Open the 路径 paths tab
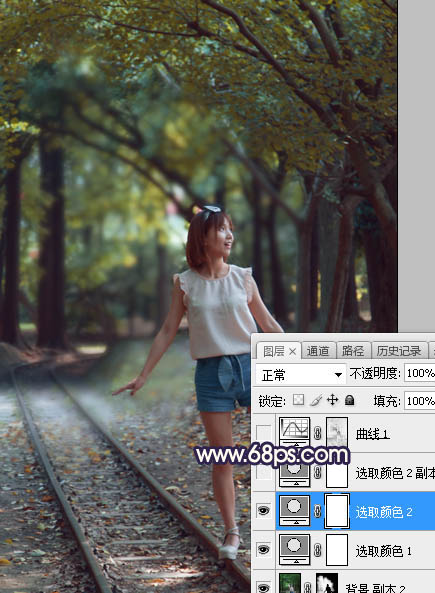The height and width of the screenshot is (593, 435). [x=353, y=351]
